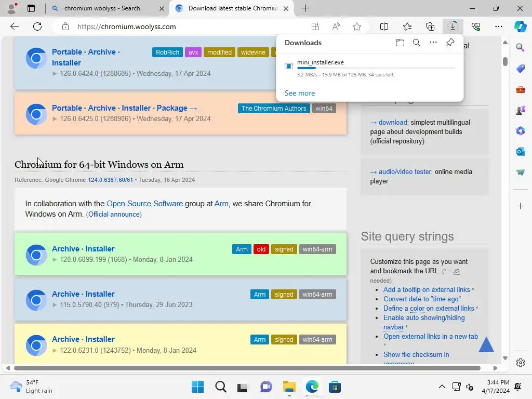Open sidebar Tools briefcase icon

520,89
